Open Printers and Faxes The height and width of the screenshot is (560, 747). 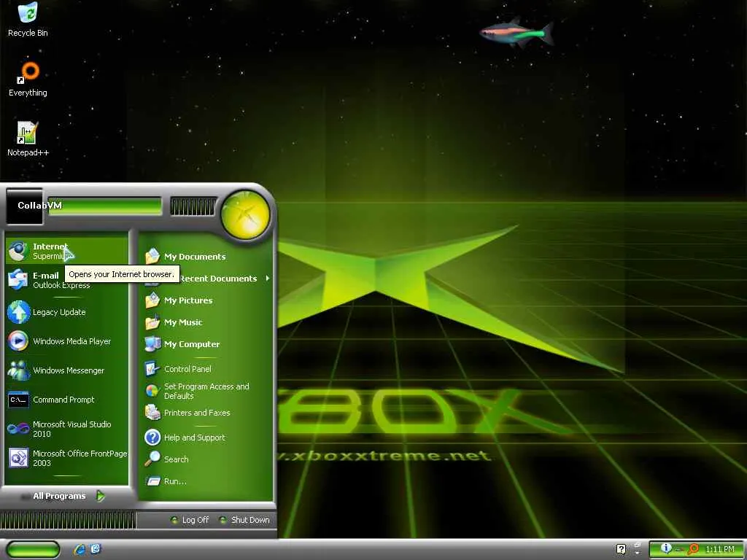pyautogui.click(x=206, y=413)
